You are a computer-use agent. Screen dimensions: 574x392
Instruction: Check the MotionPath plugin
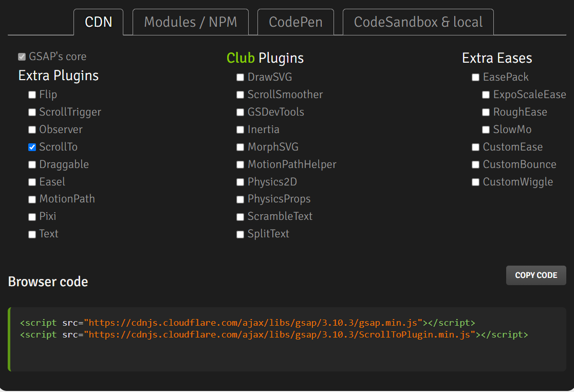[x=32, y=199]
